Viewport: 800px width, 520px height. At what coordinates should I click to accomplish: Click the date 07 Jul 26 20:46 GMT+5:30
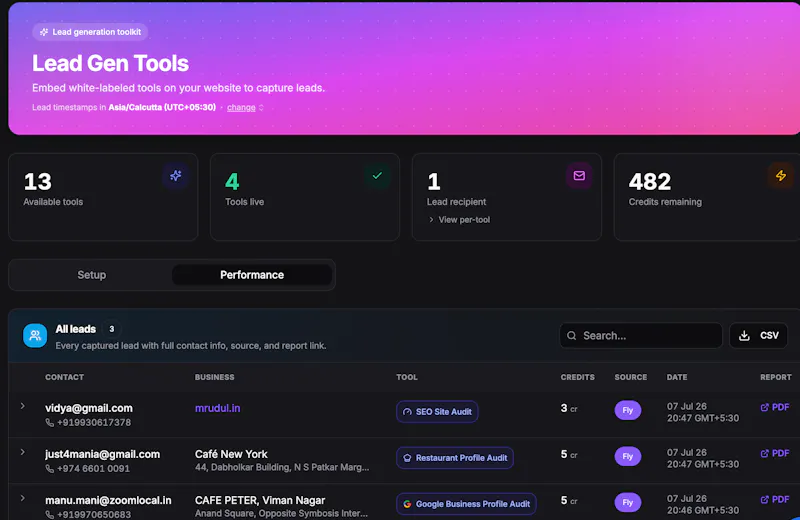(x=703, y=504)
